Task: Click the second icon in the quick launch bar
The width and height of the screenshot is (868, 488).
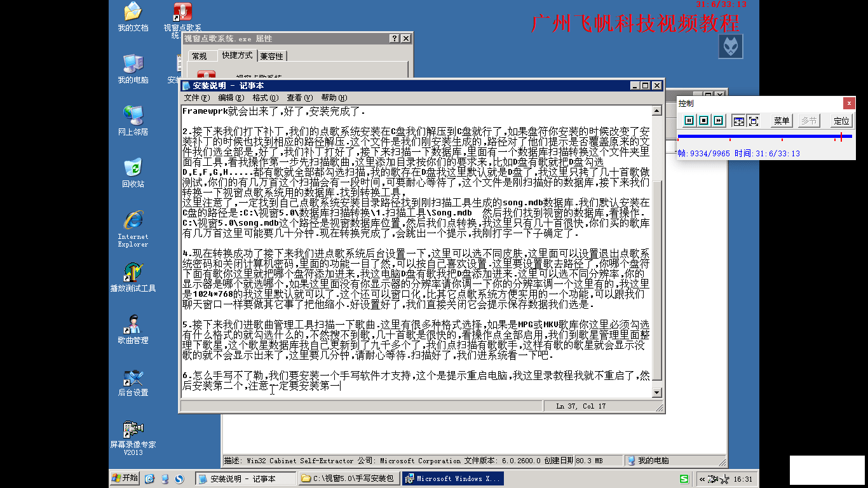Action: click(165, 478)
